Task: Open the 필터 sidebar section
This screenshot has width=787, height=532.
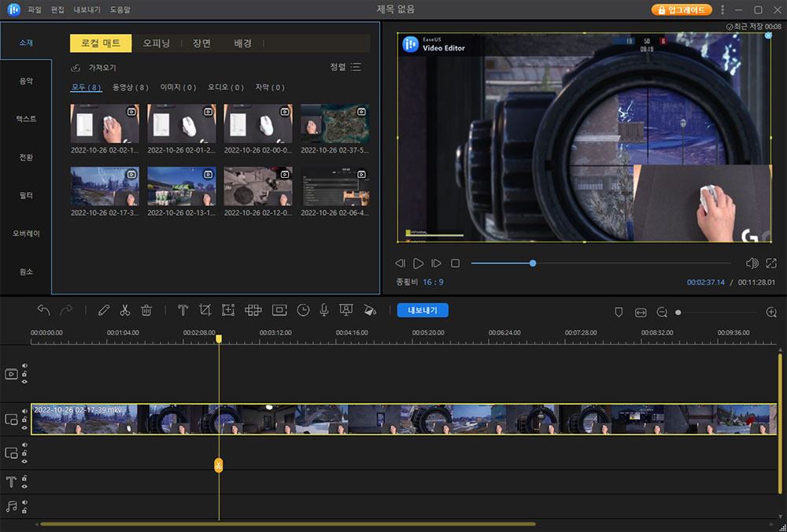Action: [x=26, y=195]
